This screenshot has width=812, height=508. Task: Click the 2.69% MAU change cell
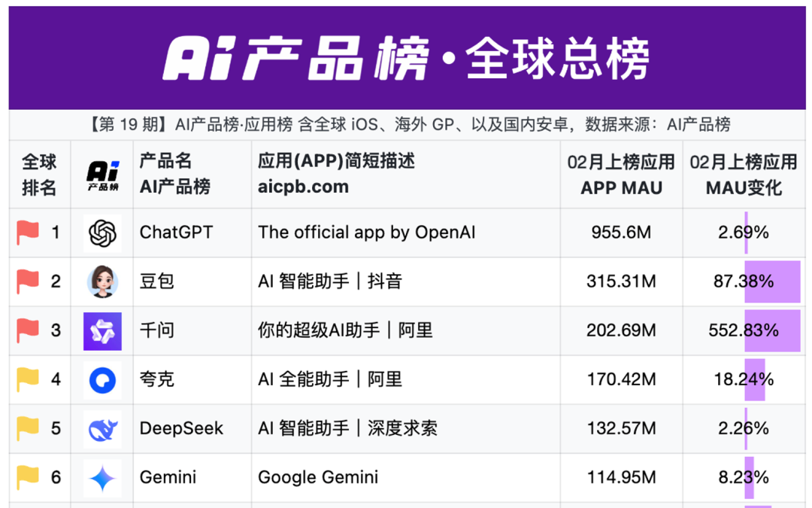(744, 233)
